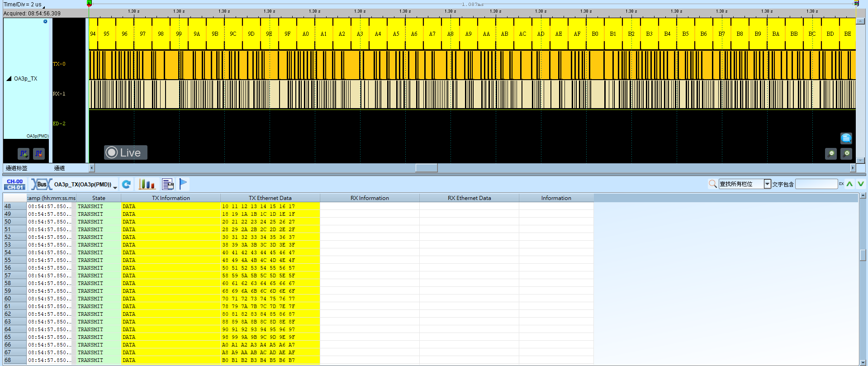Click the RX Information column header
The image size is (868, 366).
coord(370,198)
